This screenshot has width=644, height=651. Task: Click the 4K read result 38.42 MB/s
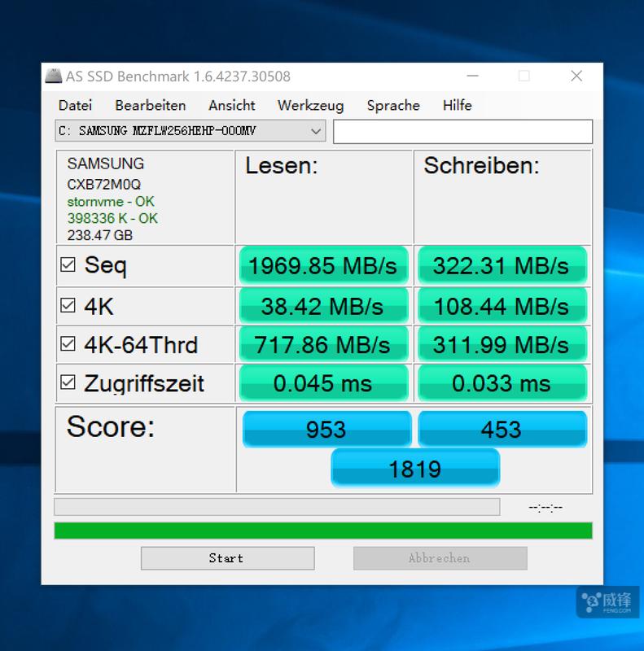(324, 306)
